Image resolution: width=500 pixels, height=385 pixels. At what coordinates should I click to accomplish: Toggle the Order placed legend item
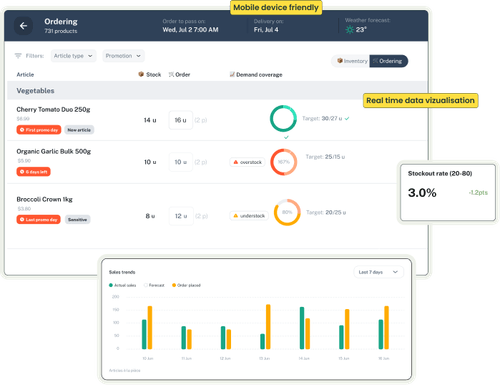186,285
